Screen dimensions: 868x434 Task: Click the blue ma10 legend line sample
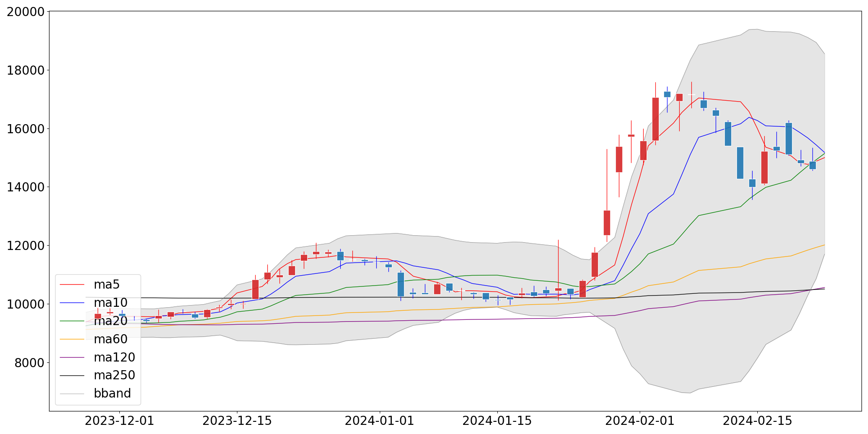(x=72, y=303)
